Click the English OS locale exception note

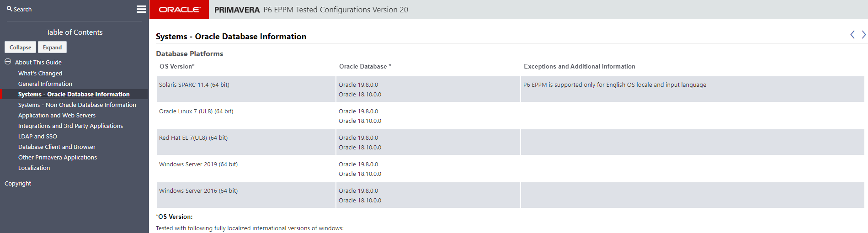615,85
